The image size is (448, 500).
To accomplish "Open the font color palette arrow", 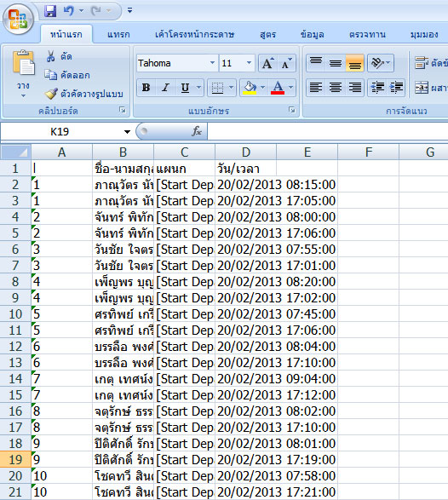I will pyautogui.click(x=291, y=88).
